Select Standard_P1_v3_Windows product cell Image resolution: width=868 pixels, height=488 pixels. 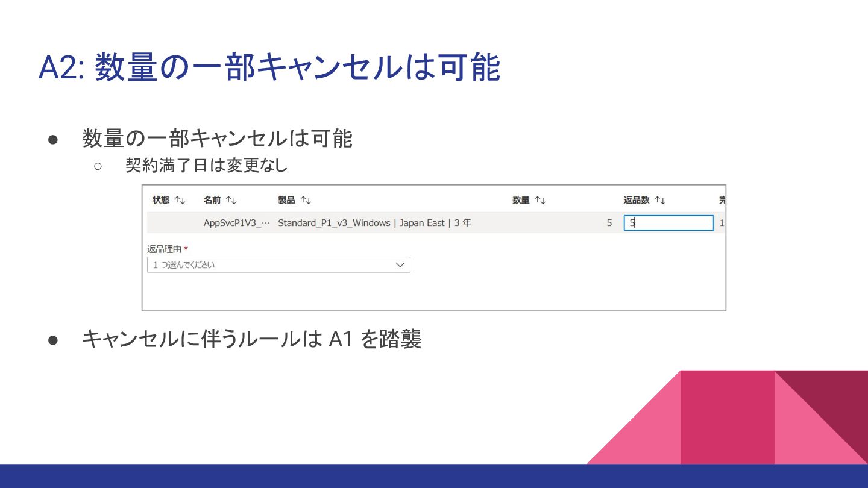pos(374,223)
